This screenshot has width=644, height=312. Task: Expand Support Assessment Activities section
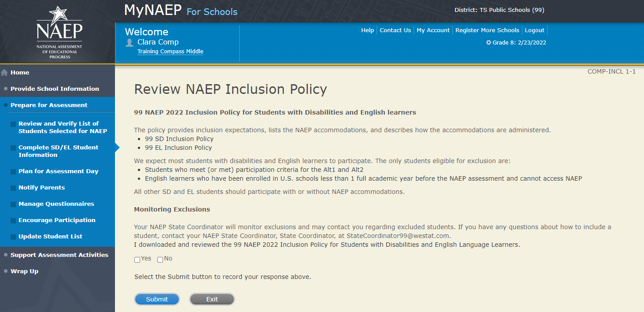point(59,255)
